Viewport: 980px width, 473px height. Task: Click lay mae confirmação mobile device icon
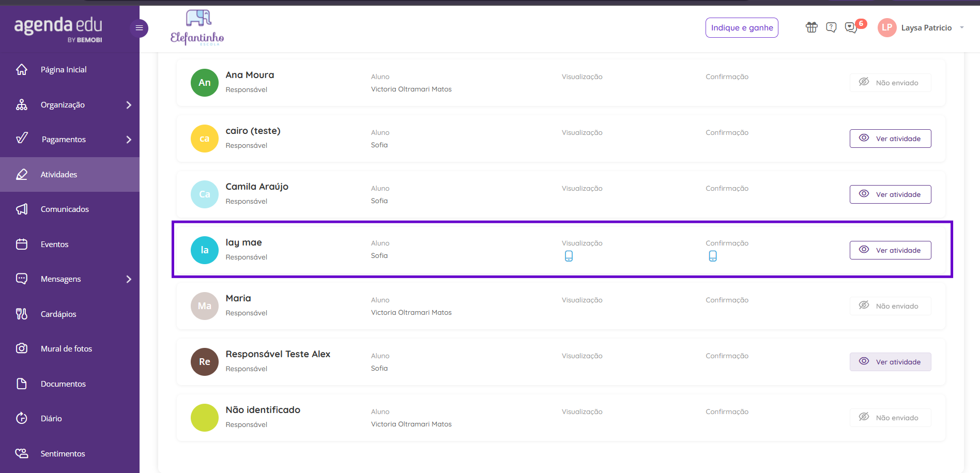tap(713, 256)
